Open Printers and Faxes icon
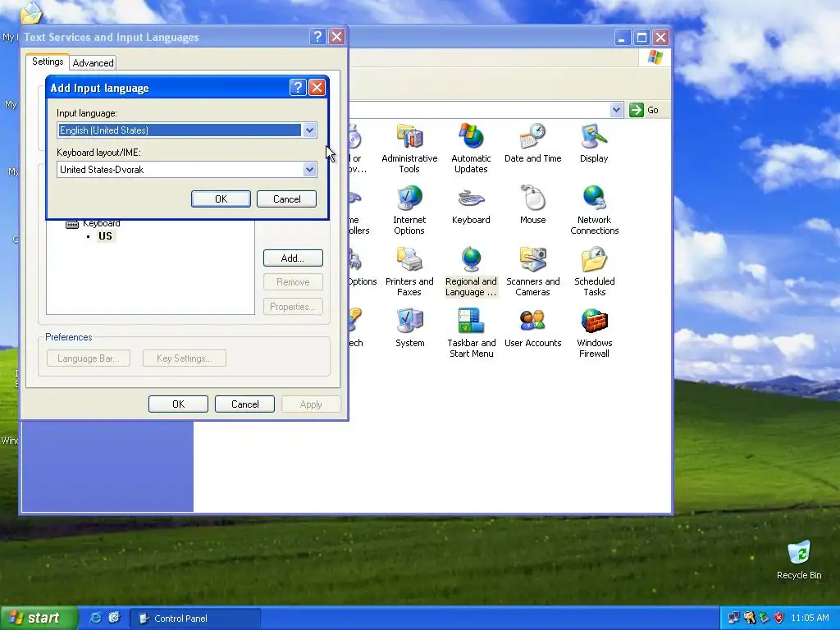Screen dimensions: 840x630 409,271
